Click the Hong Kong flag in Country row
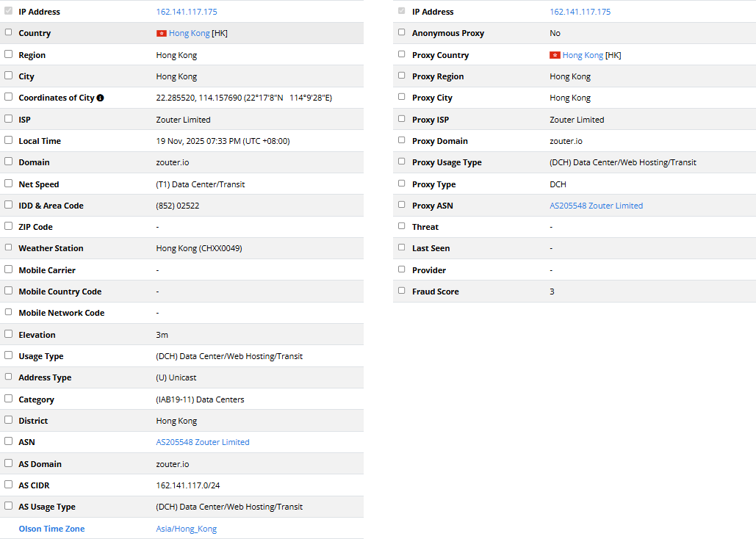 click(162, 33)
